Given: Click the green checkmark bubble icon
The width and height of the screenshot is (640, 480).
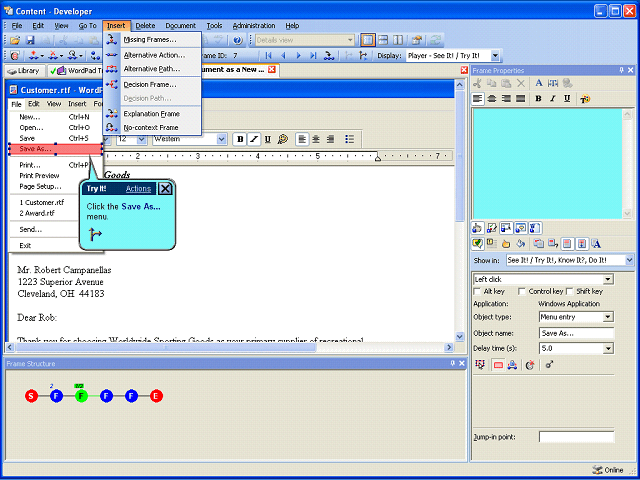Looking at the screenshot, I should 478,244.
